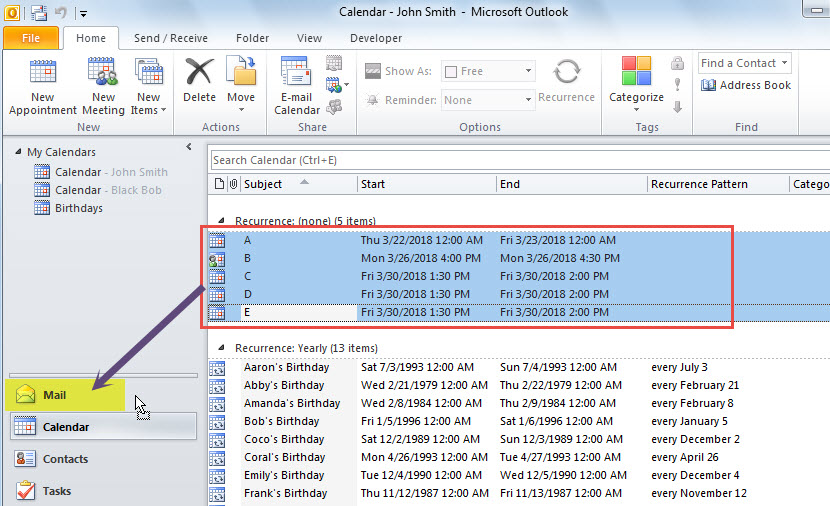Select appointment A row

point(519,240)
